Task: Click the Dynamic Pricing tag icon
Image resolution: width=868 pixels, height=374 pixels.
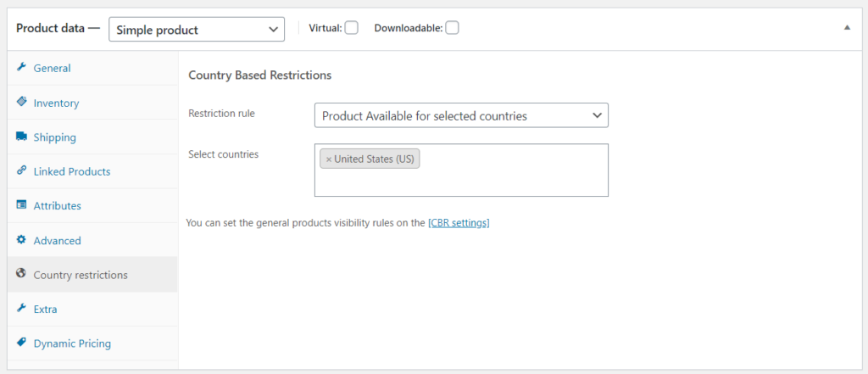Action: [x=21, y=342]
